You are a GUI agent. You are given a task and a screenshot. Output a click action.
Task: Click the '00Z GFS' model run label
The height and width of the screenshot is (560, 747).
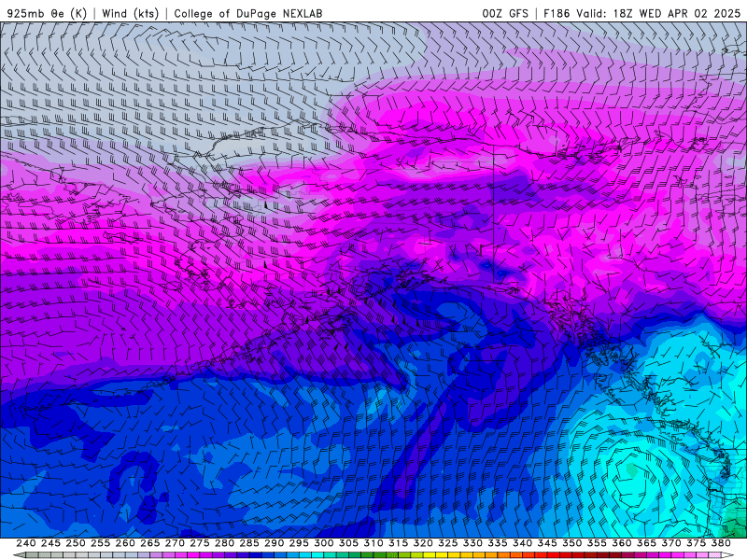[505, 13]
